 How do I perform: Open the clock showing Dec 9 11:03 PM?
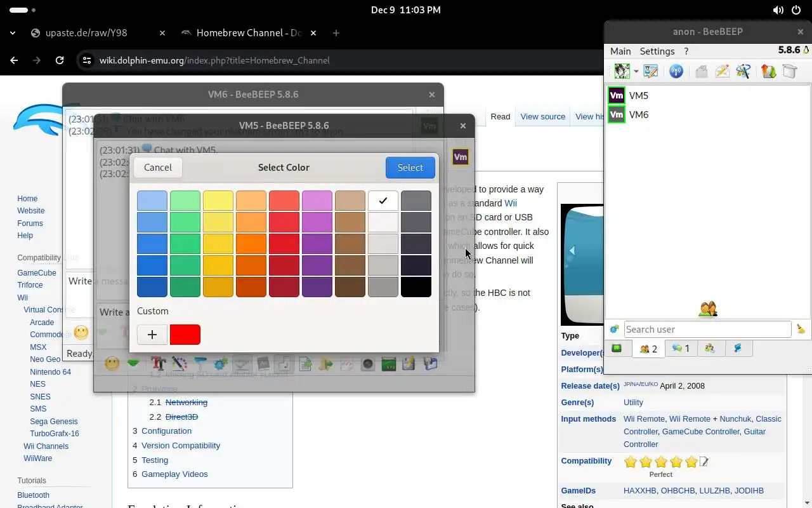click(x=406, y=10)
